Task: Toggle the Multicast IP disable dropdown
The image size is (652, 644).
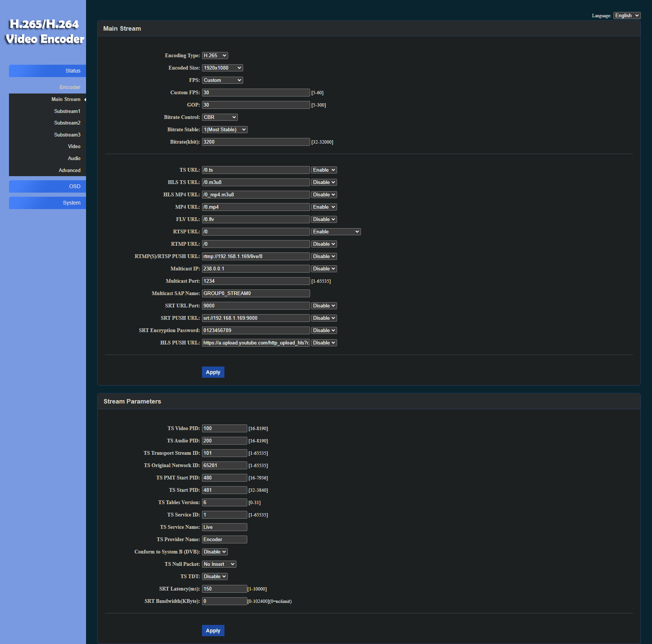Action: [x=324, y=269]
